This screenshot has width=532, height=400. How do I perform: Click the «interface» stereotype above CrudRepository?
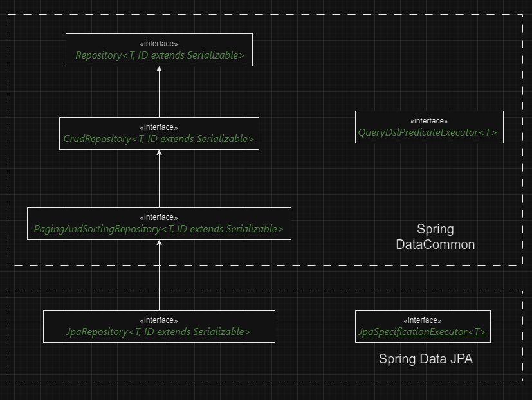159,127
